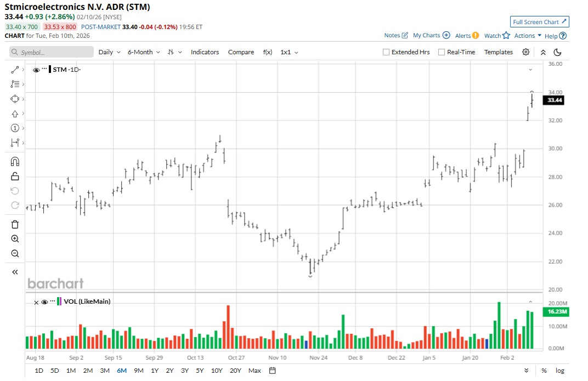Select the 9M time range
This screenshot has height=381, width=588.
tap(138, 371)
